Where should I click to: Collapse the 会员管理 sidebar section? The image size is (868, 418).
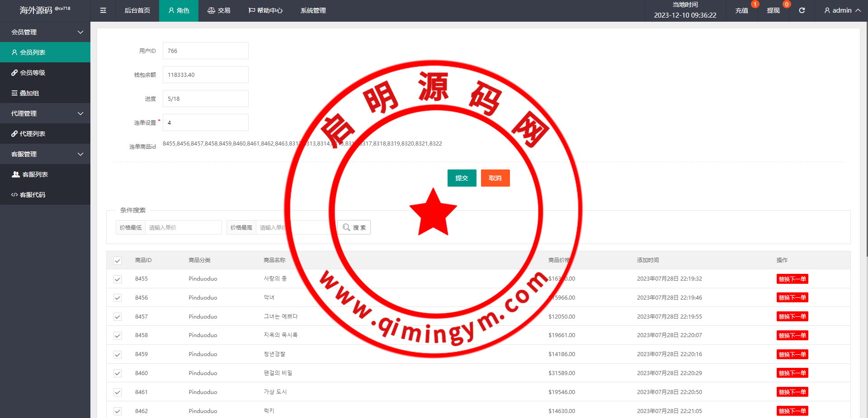pyautogui.click(x=45, y=32)
